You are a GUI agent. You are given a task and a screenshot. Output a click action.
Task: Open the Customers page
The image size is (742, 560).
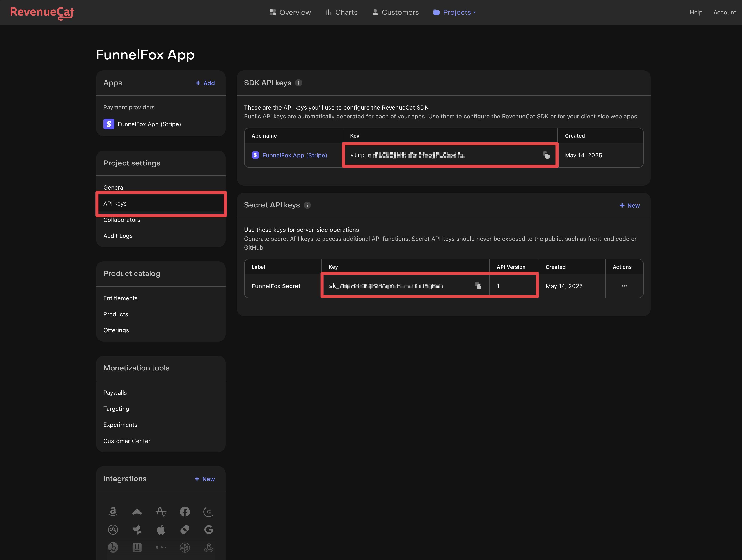[x=396, y=12]
